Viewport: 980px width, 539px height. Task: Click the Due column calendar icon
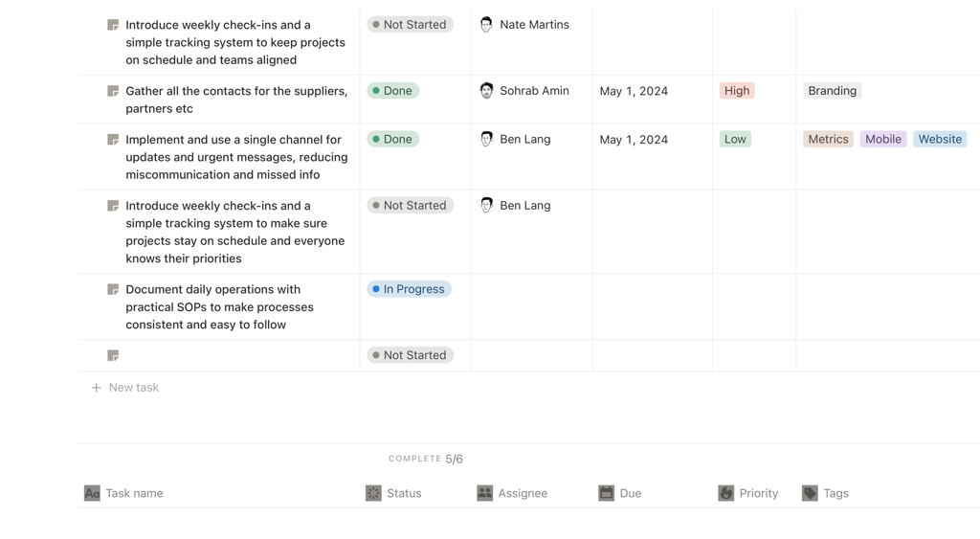[x=606, y=493]
